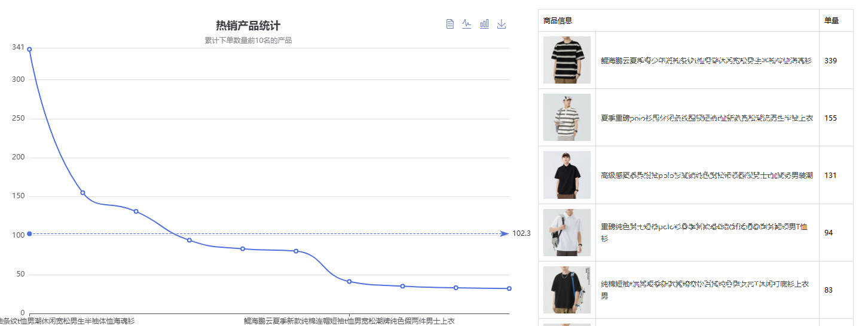Download chart as image icon
Screen dimensions: 868x326
502,24
